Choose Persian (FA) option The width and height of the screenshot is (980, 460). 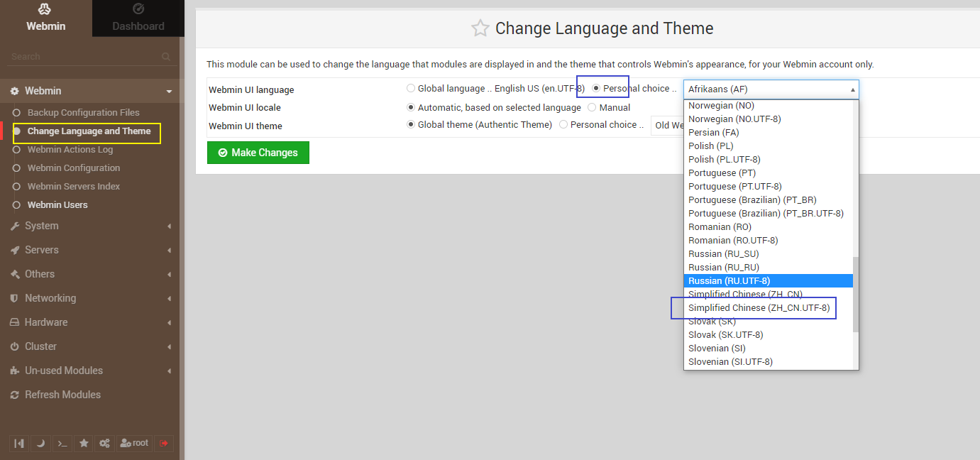769,133
